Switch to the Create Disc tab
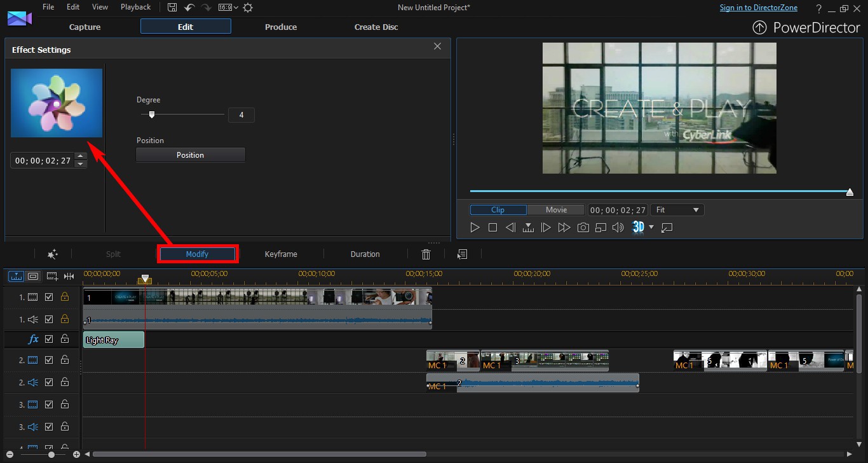 click(376, 27)
